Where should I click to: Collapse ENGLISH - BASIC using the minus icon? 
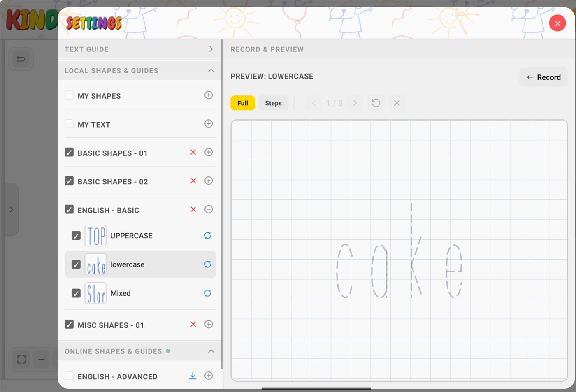[209, 209]
